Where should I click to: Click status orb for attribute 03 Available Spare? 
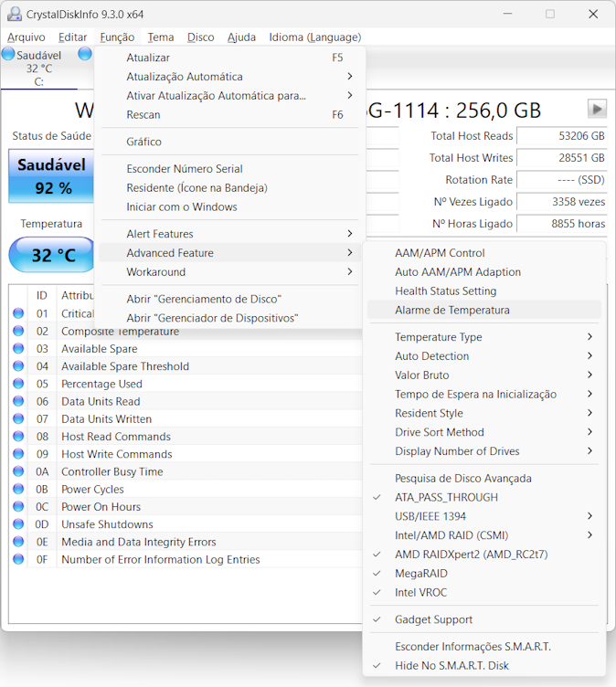[18, 349]
